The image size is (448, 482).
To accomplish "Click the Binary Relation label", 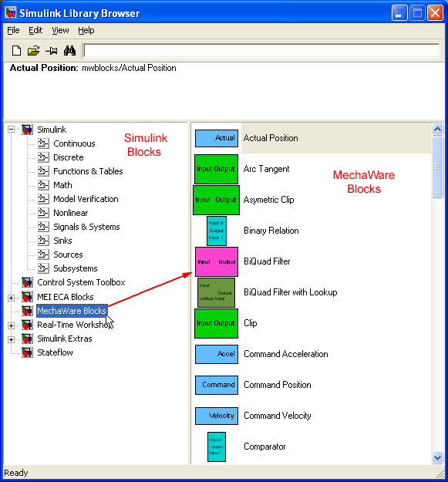I will (x=271, y=231).
